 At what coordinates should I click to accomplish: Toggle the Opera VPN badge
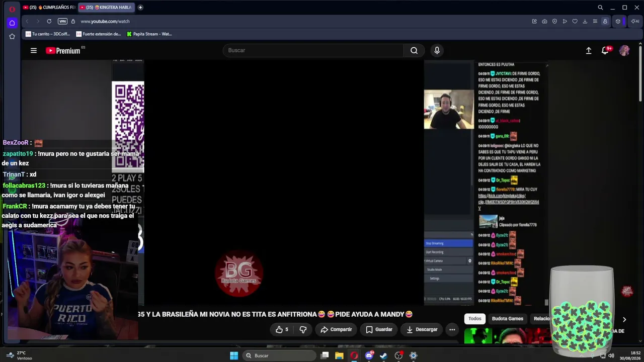tap(62, 21)
